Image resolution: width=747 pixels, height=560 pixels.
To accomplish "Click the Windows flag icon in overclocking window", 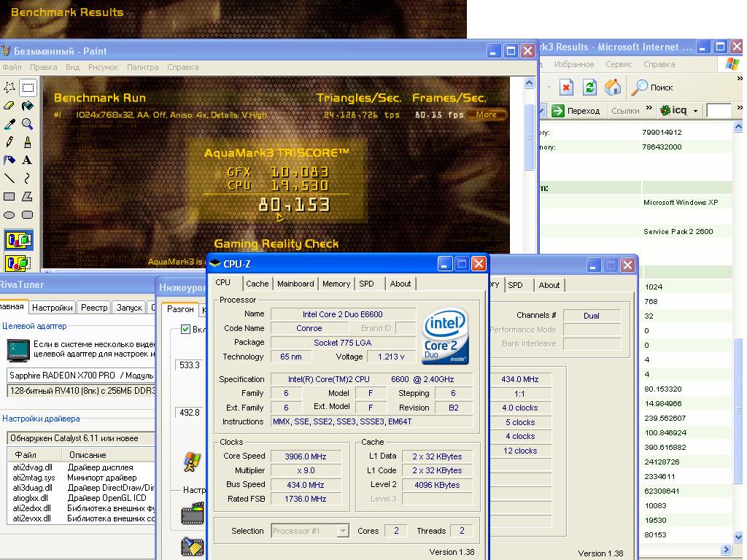I will [192, 462].
